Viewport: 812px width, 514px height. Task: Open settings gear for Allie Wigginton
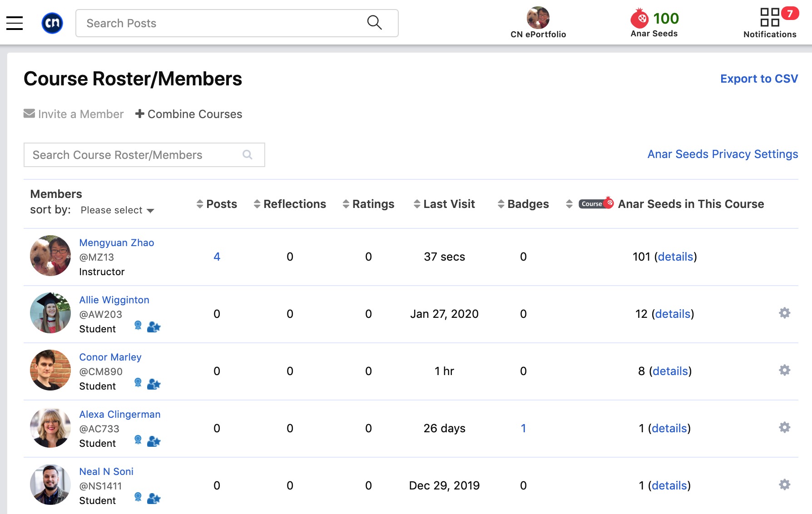[785, 313]
